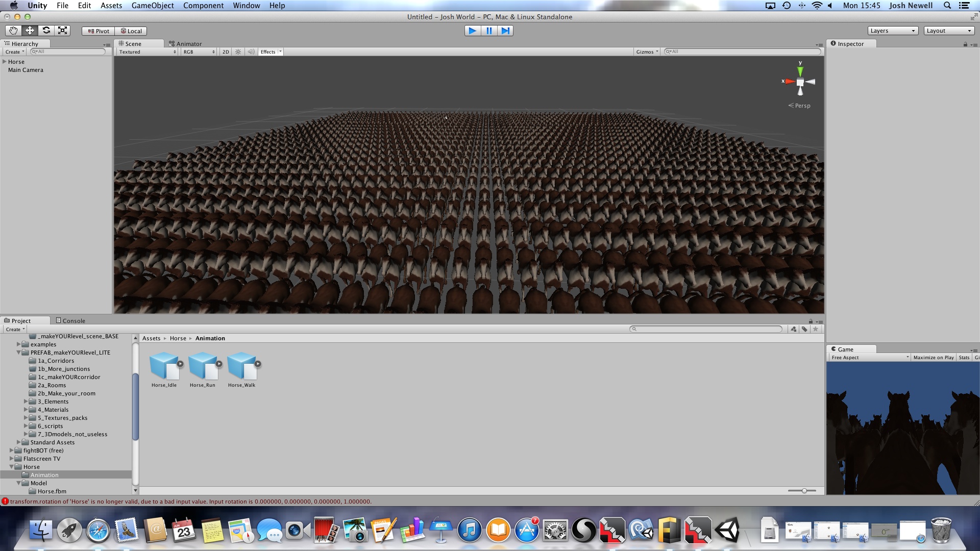The height and width of the screenshot is (551, 980).
Task: Switch to the Animator tab
Action: pyautogui.click(x=186, y=44)
